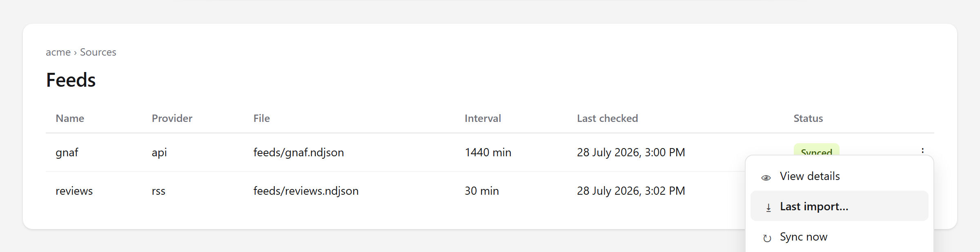The height and width of the screenshot is (252, 980).
Task: Click the eye icon beside View details
Action: tap(766, 178)
